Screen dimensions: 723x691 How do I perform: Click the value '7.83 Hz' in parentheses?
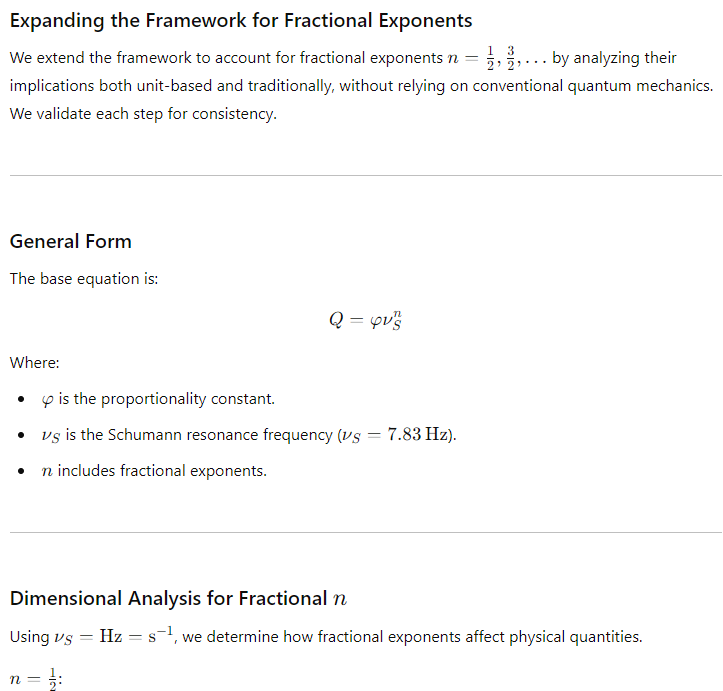coord(417,434)
